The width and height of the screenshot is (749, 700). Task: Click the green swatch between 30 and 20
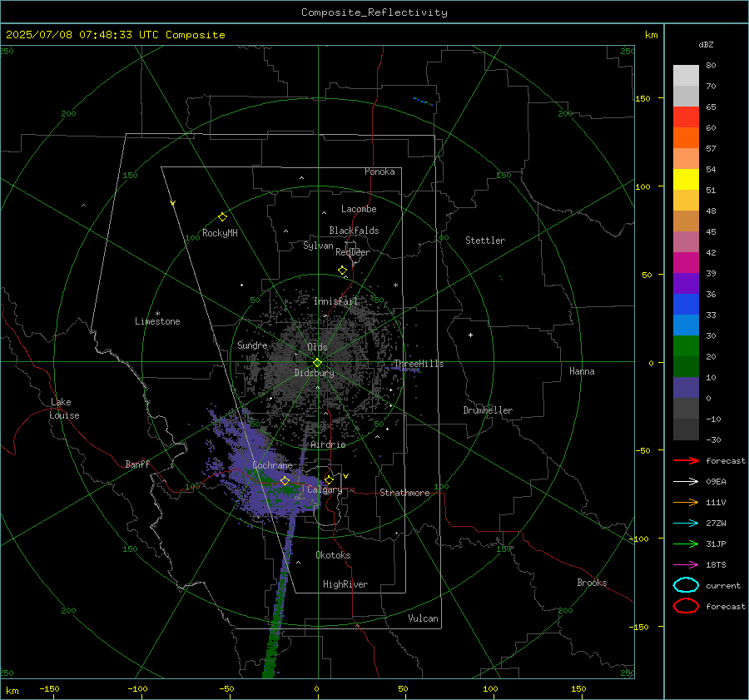point(686,346)
